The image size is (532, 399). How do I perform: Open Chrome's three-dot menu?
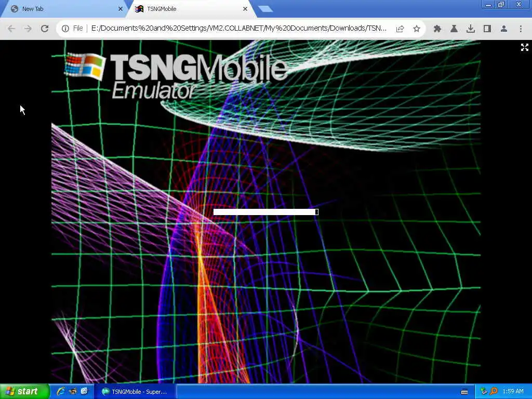(x=521, y=29)
